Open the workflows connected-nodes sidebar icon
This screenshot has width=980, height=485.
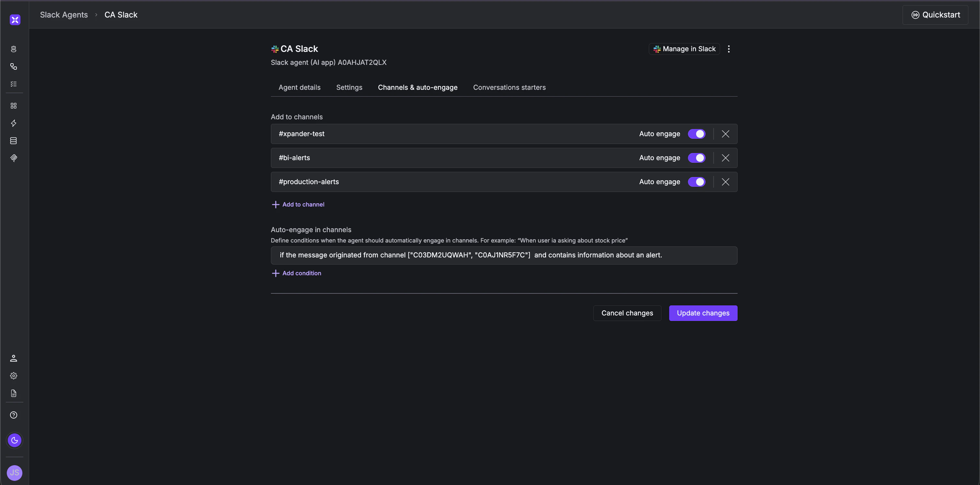(x=14, y=66)
